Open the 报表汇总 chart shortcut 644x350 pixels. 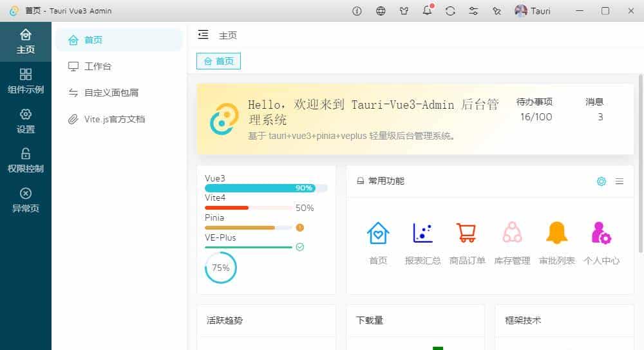422,233
